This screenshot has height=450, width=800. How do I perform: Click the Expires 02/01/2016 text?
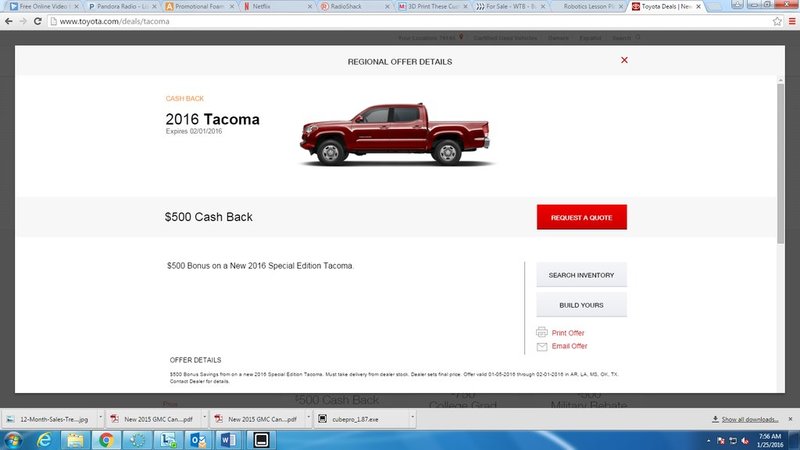[194, 131]
